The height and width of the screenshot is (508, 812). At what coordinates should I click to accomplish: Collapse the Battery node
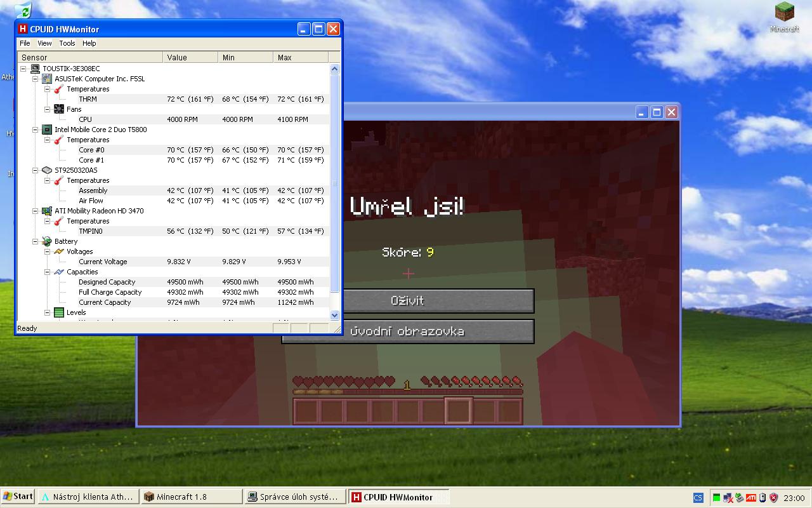pos(36,241)
